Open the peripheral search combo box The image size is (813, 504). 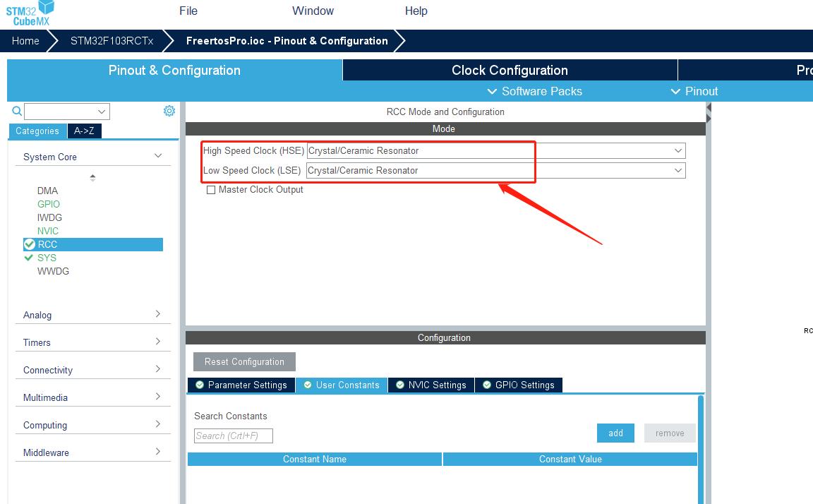[67, 112]
